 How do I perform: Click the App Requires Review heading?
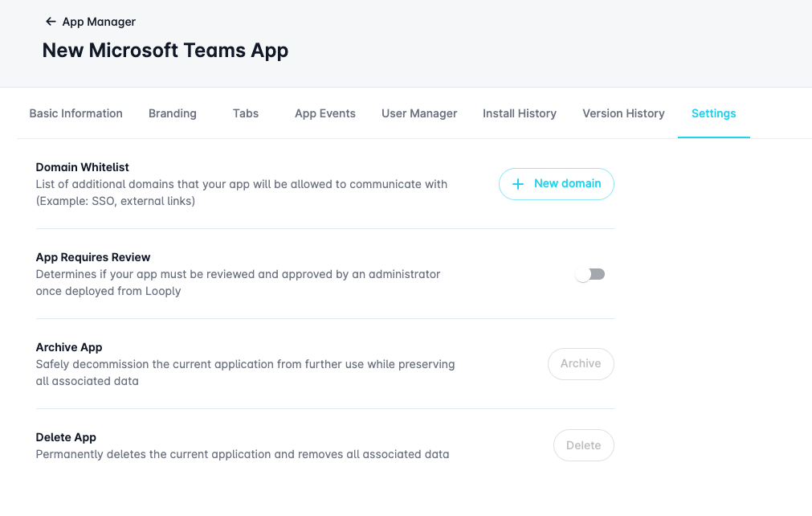(x=93, y=257)
